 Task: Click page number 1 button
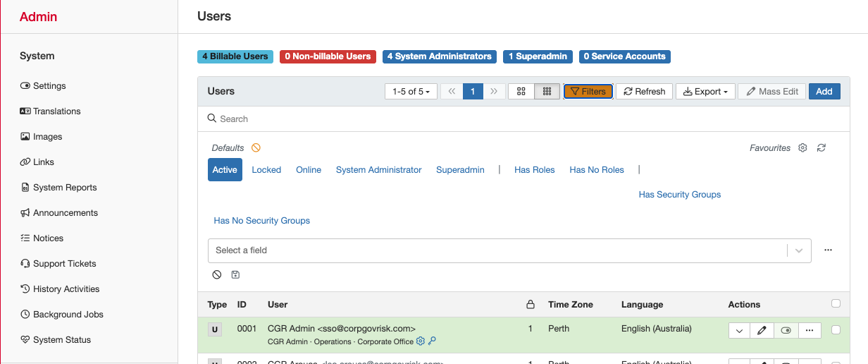(473, 92)
